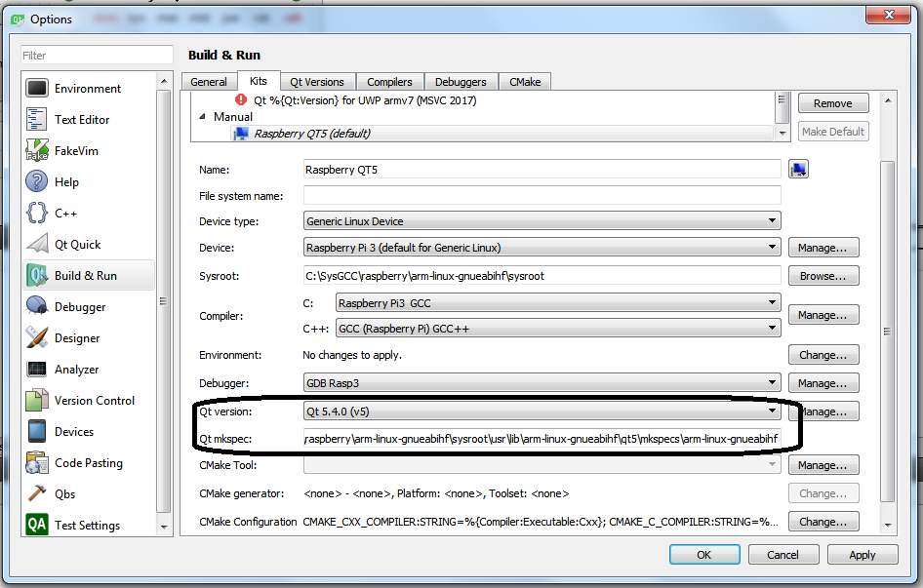This screenshot has width=923, height=588.
Task: Click Manage next to Device
Action: [823, 248]
